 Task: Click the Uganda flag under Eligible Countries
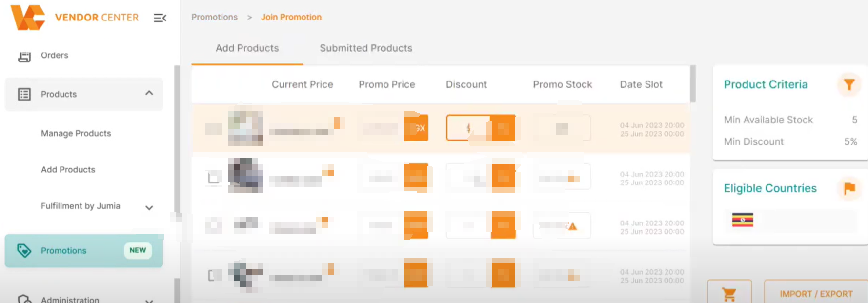[x=743, y=221]
